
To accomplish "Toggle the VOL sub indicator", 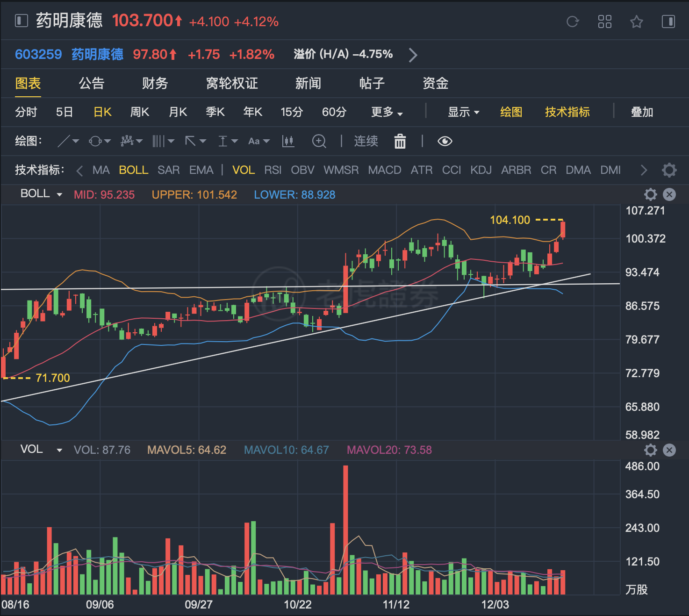I will point(244,170).
